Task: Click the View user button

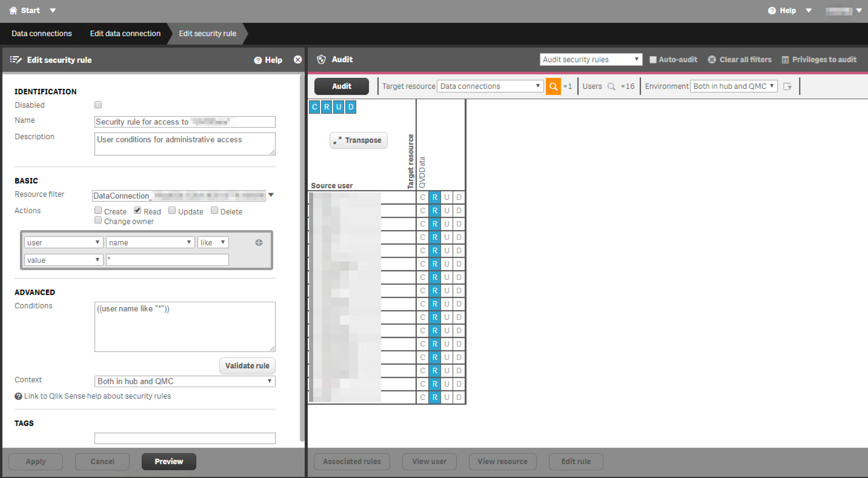Action: [x=429, y=461]
